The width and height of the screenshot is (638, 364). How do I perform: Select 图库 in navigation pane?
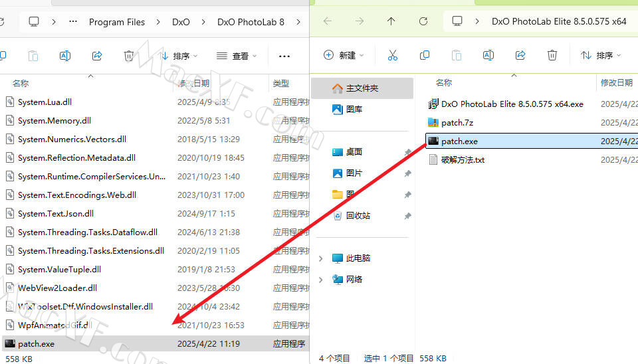[354, 109]
